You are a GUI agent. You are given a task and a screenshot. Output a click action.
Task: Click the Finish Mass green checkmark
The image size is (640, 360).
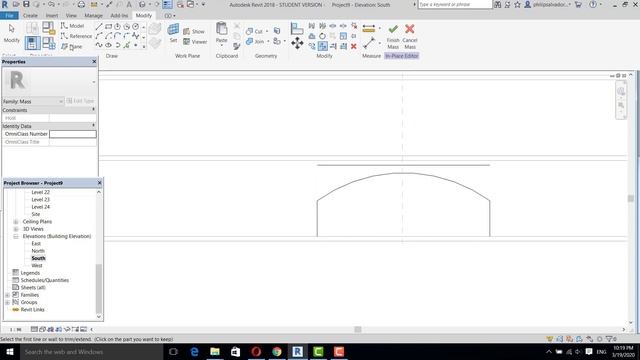point(393,29)
